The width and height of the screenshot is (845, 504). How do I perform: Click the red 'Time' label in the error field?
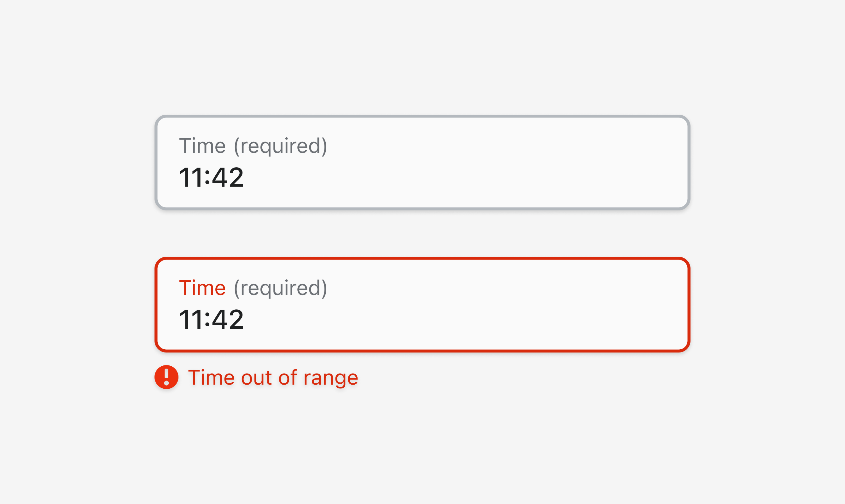click(x=202, y=288)
